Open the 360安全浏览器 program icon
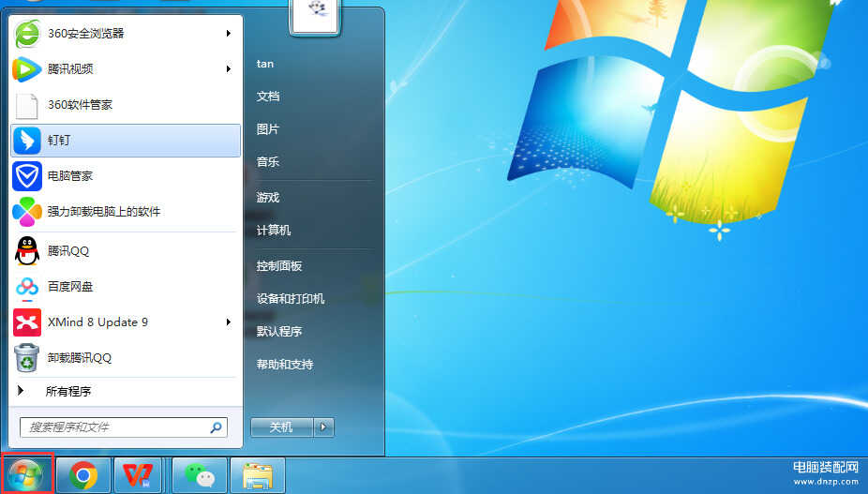Viewport: 868px width, 494px height. pyautogui.click(x=26, y=34)
